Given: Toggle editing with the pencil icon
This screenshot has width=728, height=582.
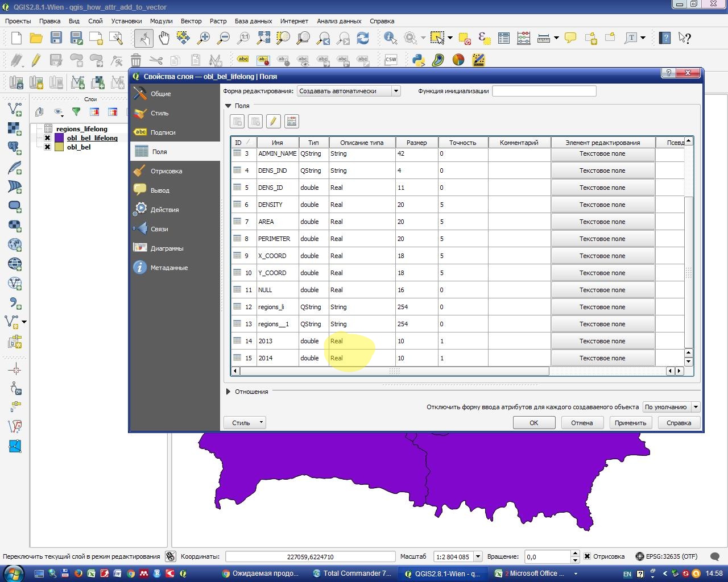Looking at the screenshot, I should tap(36, 60).
